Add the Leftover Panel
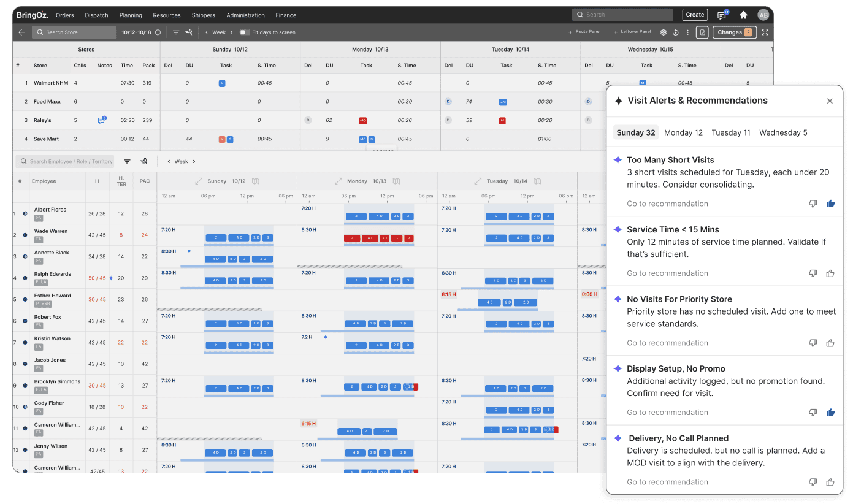The height and width of the screenshot is (504, 853). click(632, 32)
